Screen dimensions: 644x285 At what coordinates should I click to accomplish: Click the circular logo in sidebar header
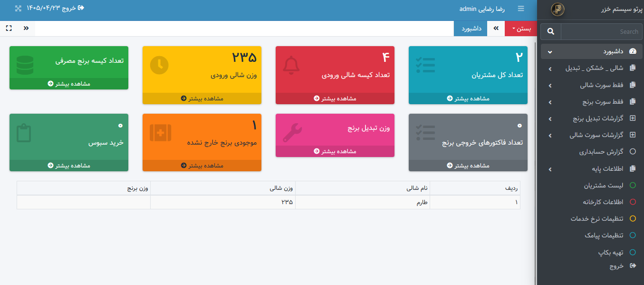point(557,10)
